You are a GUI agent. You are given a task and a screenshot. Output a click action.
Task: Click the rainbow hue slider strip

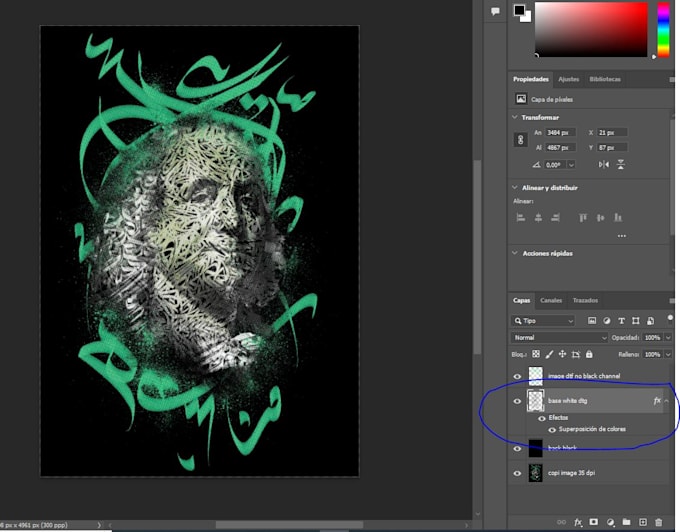coord(663,29)
